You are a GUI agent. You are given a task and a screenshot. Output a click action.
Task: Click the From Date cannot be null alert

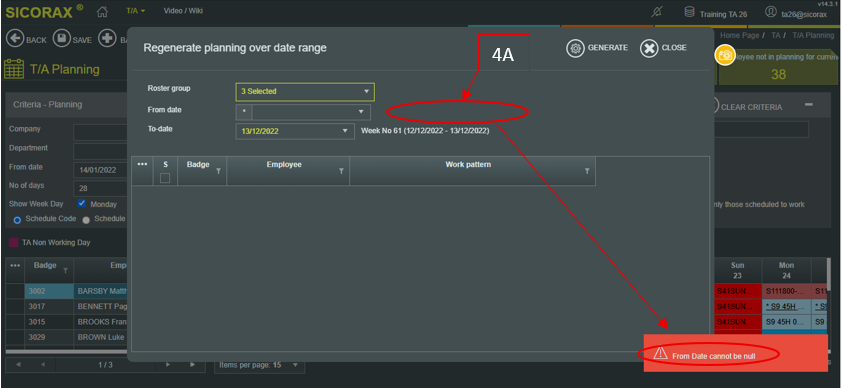pos(736,354)
